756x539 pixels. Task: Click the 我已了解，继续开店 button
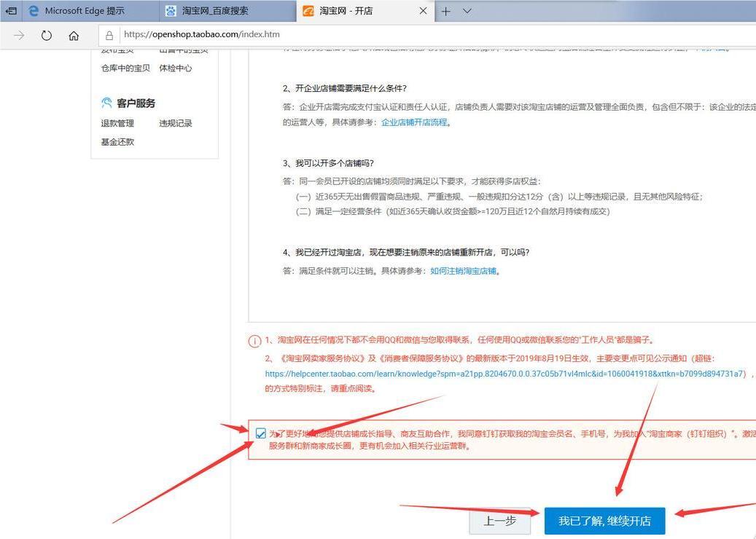coord(604,521)
